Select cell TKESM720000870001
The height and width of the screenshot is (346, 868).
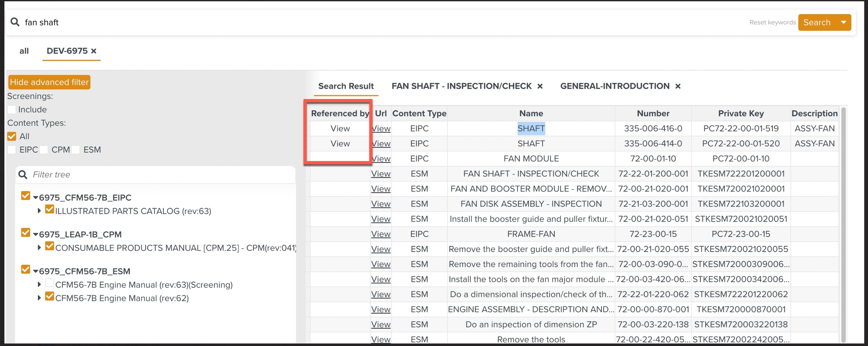741,309
